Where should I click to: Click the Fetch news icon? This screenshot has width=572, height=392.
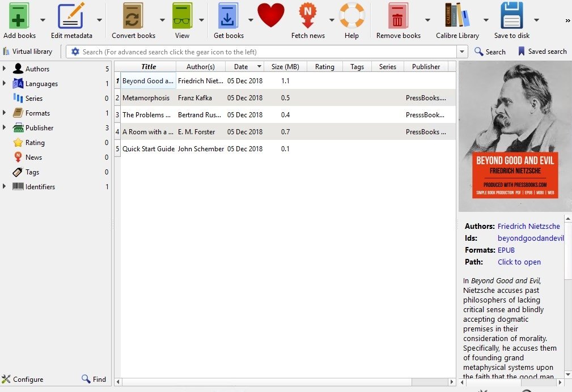(x=307, y=16)
